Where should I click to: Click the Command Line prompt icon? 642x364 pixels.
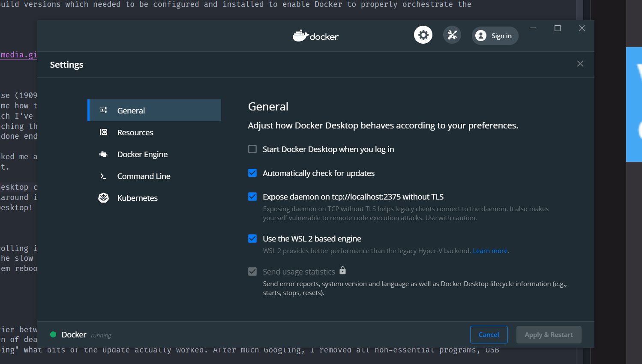coord(103,176)
